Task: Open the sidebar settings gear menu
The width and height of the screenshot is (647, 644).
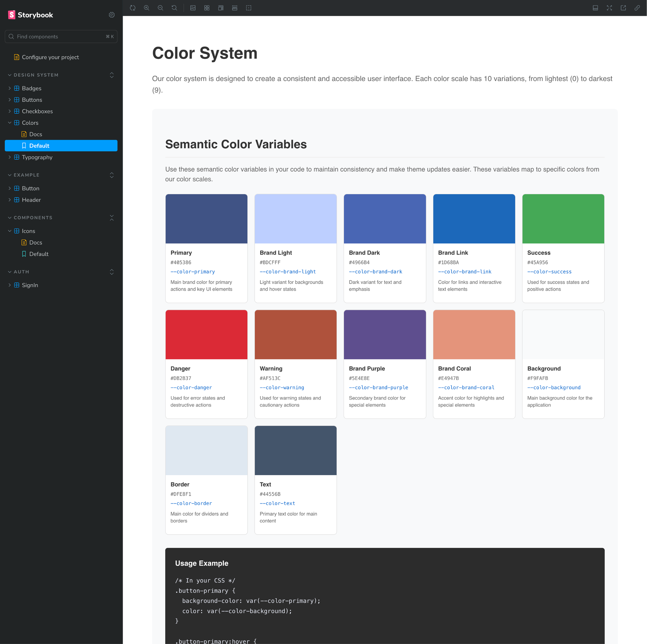Action: (x=112, y=15)
